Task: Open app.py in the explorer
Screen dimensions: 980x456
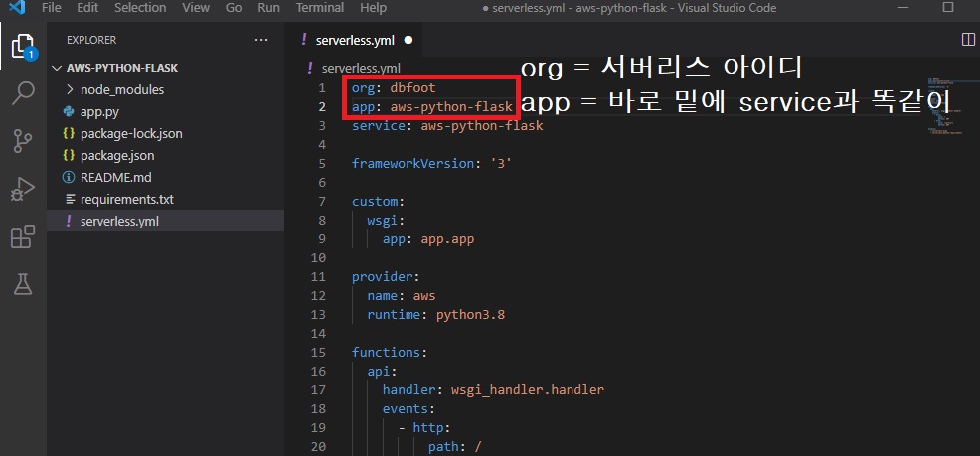Action: click(165, 112)
